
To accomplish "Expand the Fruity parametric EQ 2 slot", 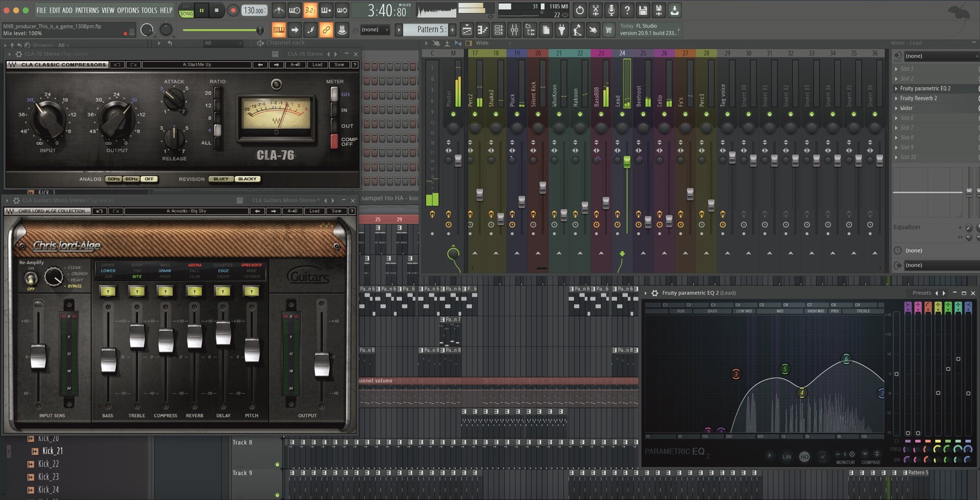I will coord(897,89).
